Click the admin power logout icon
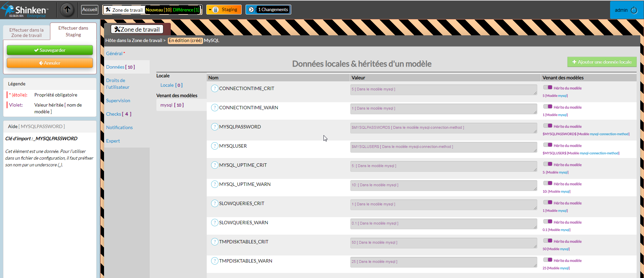The height and width of the screenshot is (278, 644). 634,10
